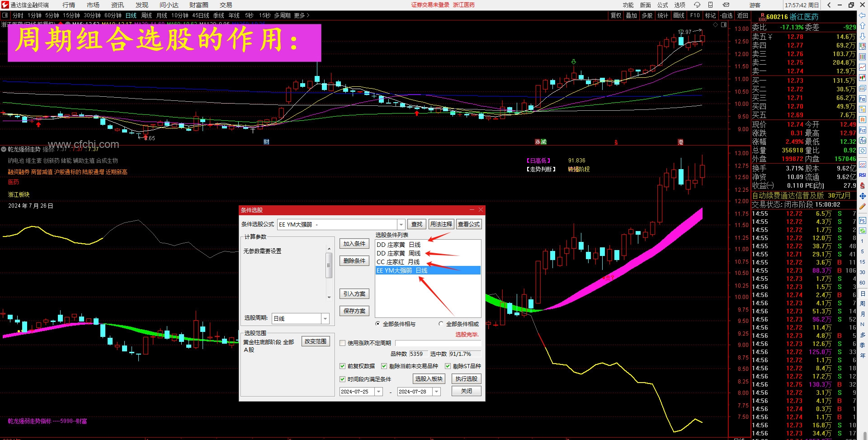Switch to the 60分钟 period tab

pos(113,15)
